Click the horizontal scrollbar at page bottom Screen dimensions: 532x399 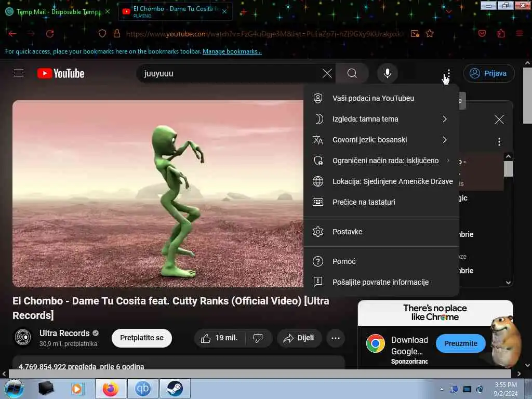(x=260, y=374)
